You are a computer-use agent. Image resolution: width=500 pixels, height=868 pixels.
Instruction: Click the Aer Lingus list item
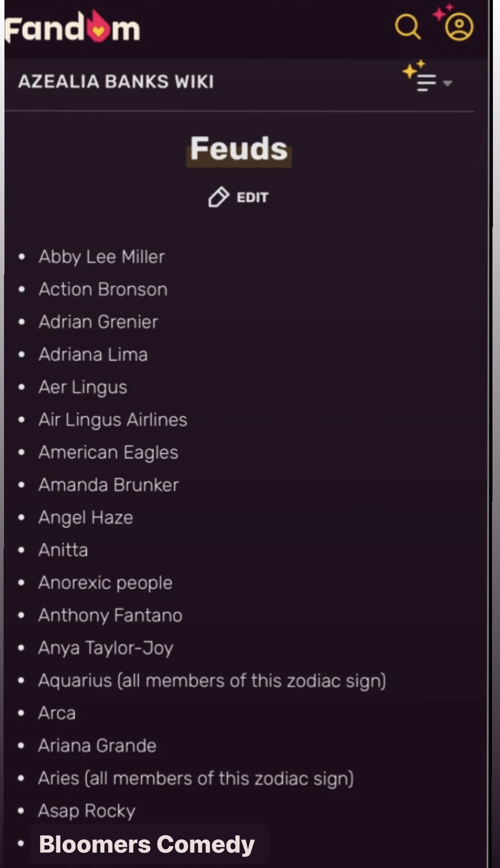(x=83, y=387)
